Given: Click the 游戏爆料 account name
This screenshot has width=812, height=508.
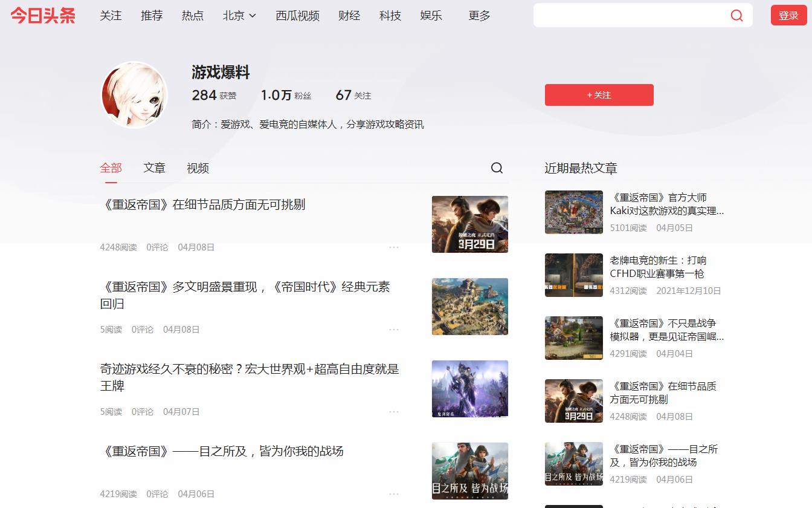Looking at the screenshot, I should pyautogui.click(x=221, y=73).
